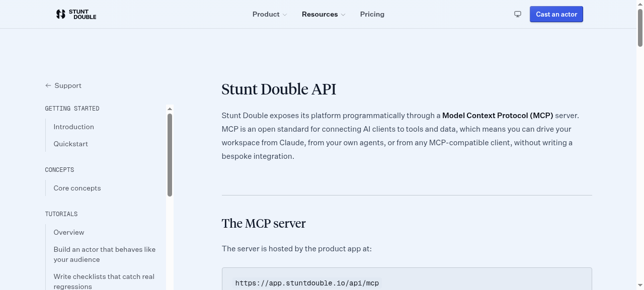Click the Stunt Double API heading
Image resolution: width=644 pixels, height=290 pixels.
coord(279,89)
